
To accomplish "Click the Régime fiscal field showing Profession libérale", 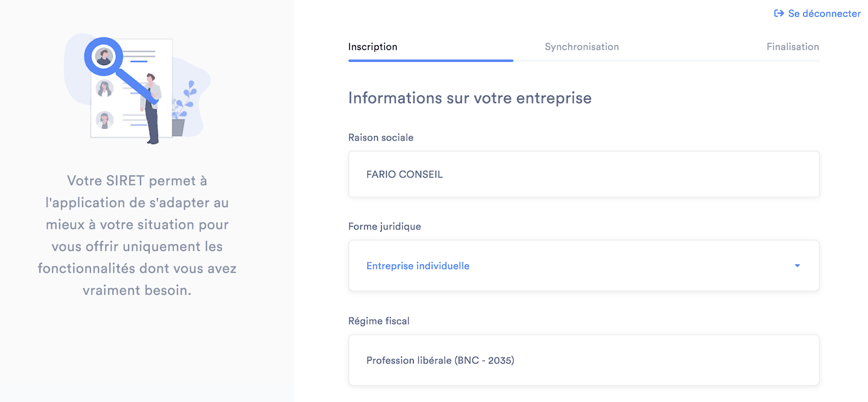I will point(583,360).
